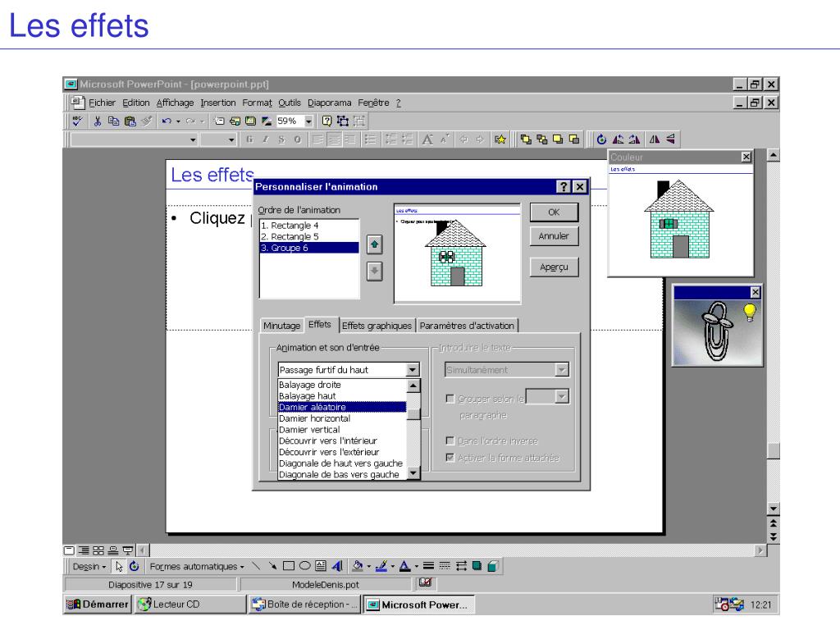Select '1. Rectangle 4' in animation order
The width and height of the screenshot is (840, 630).
click(309, 226)
